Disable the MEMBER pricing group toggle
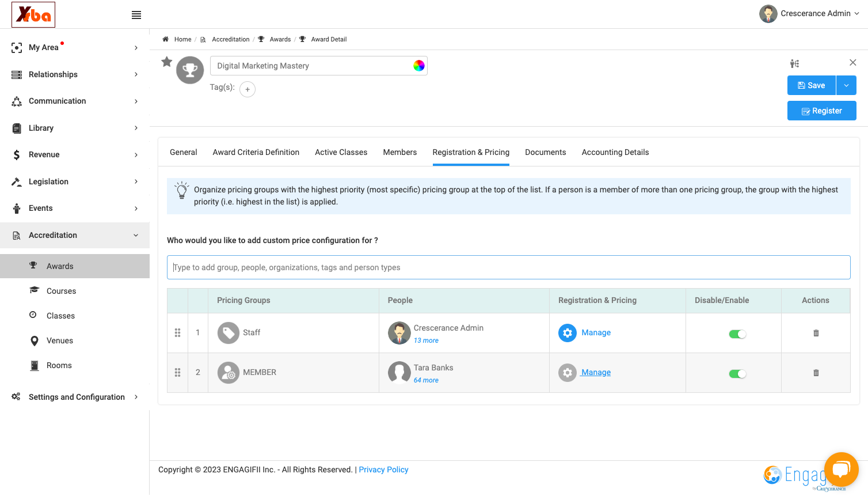The height and width of the screenshot is (496, 868). pos(737,374)
